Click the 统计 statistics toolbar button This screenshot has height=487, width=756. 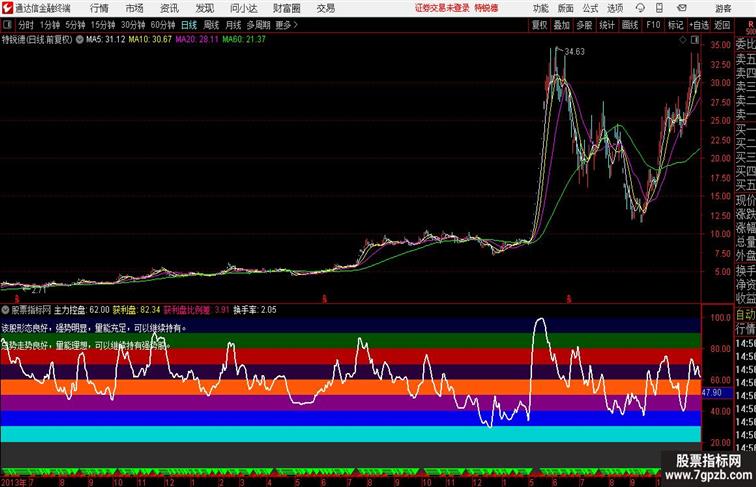pos(607,25)
